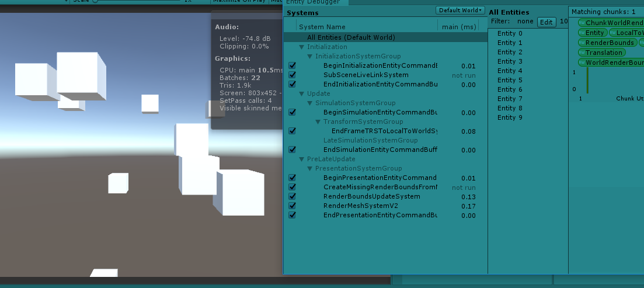Uncheck EndPresentationEntityCommandBu checkbox
This screenshot has width=644, height=288.
pos(292,215)
